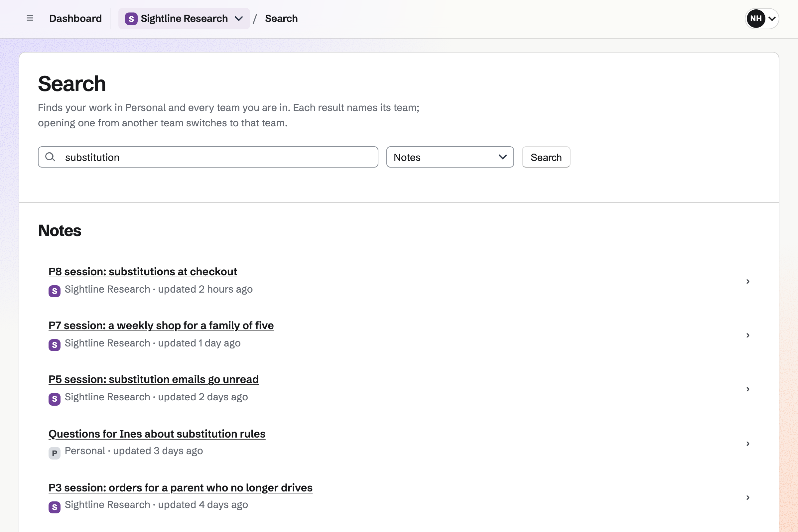The image size is (798, 532).
Task: Click the chevron arrow for P3 session row
Action: 748,497
